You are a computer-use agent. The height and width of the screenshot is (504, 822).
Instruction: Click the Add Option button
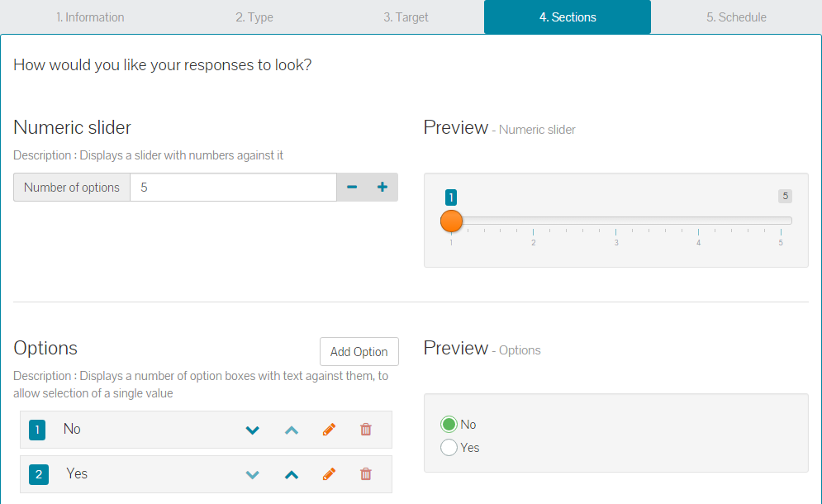359,351
